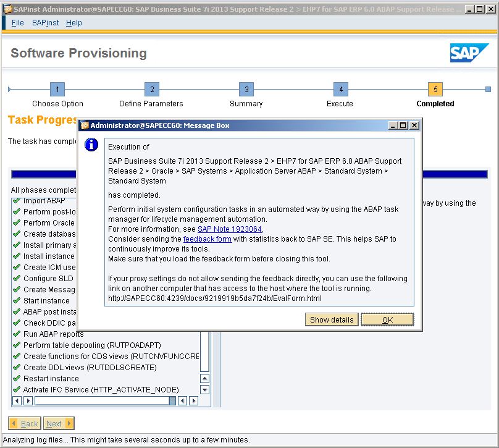Click checkmark beside Perform table depooling

coord(17,345)
